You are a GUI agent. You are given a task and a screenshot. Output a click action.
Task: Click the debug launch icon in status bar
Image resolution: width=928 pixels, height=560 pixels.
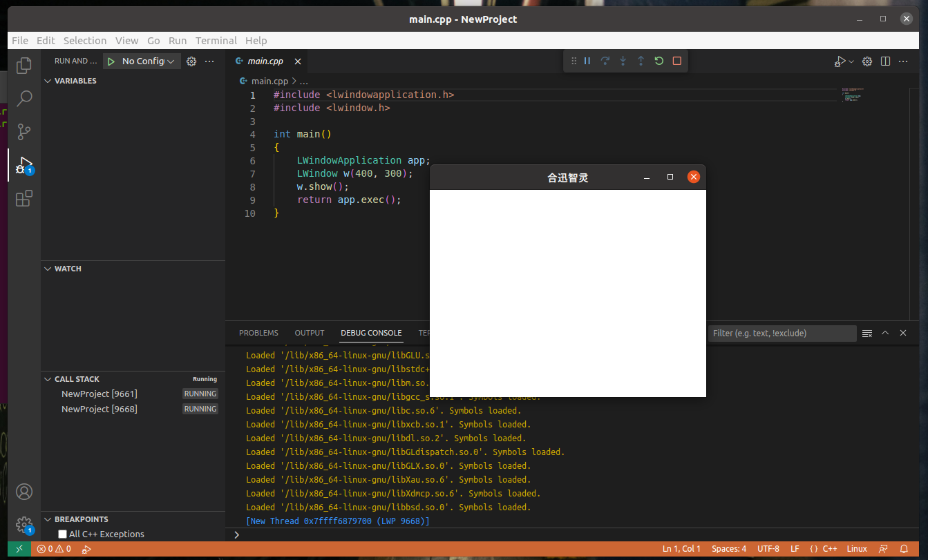[87, 549]
